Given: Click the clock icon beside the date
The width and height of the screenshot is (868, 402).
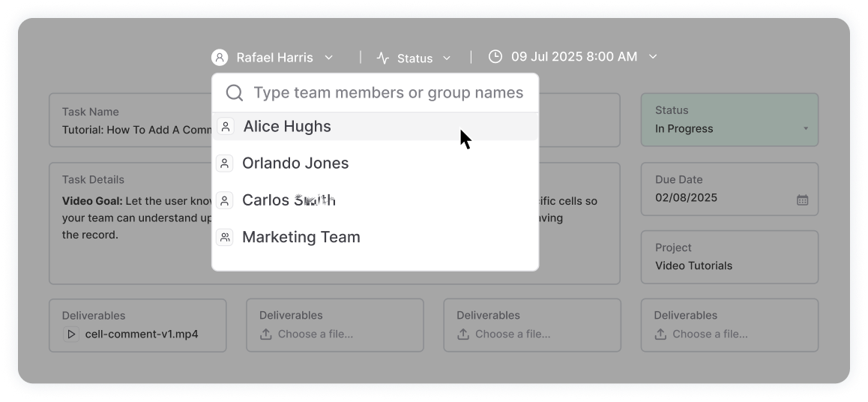Looking at the screenshot, I should coord(495,56).
